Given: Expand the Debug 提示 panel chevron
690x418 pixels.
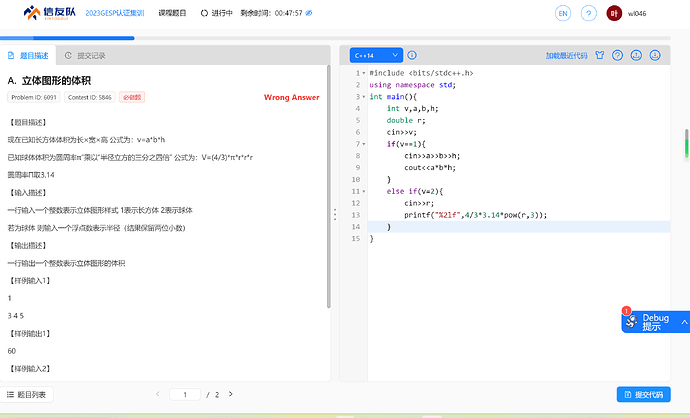Looking at the screenshot, I should tap(684, 322).
